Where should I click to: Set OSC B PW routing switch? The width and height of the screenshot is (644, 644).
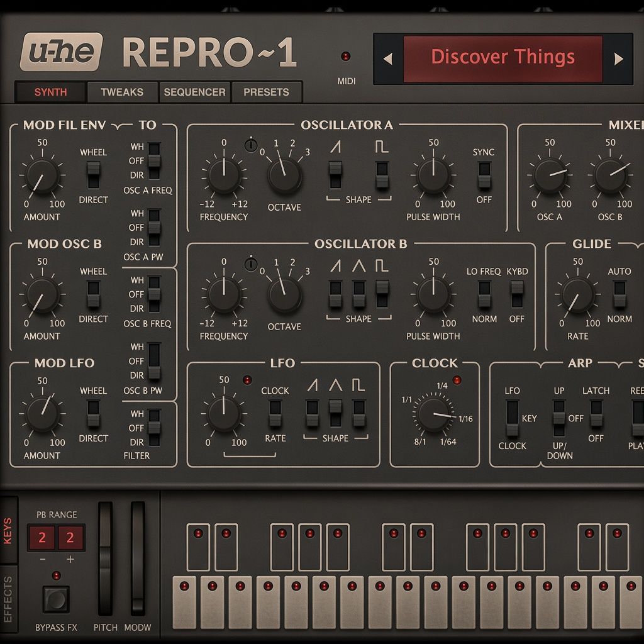154,361
